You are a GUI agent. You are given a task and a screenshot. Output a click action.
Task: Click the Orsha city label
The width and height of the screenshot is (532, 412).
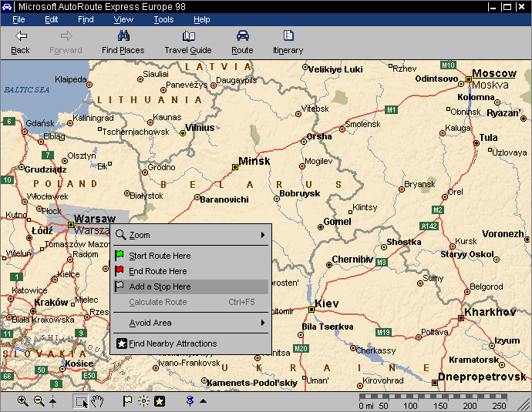[319, 136]
